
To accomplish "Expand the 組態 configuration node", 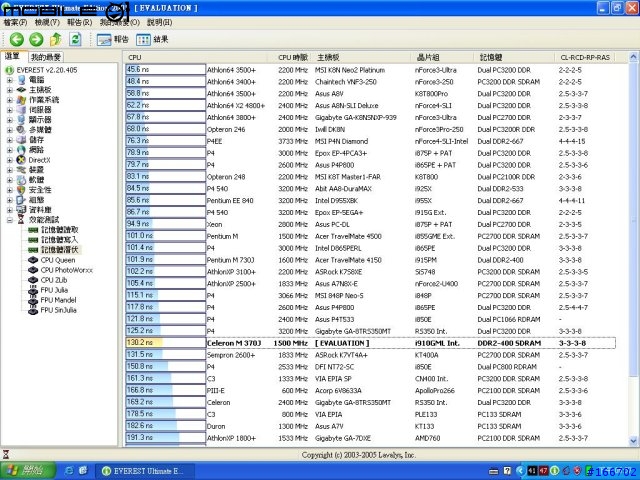I will pos(9,200).
